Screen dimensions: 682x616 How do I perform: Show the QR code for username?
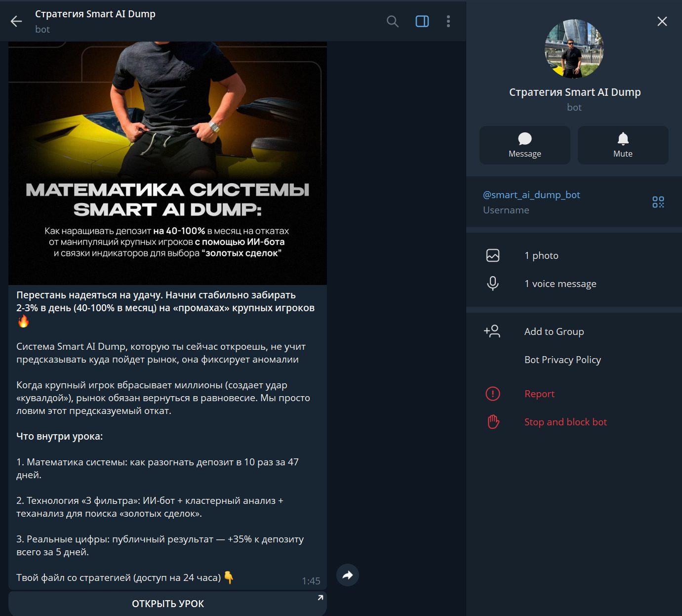tap(658, 202)
